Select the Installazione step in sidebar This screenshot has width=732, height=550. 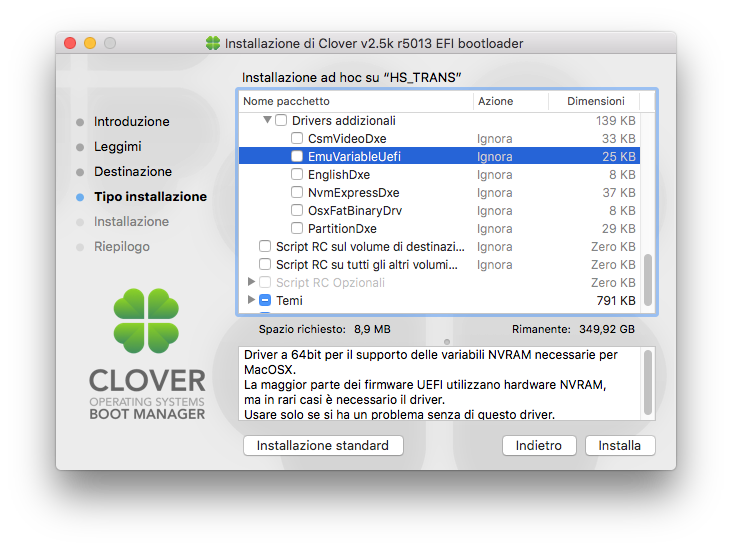132,222
